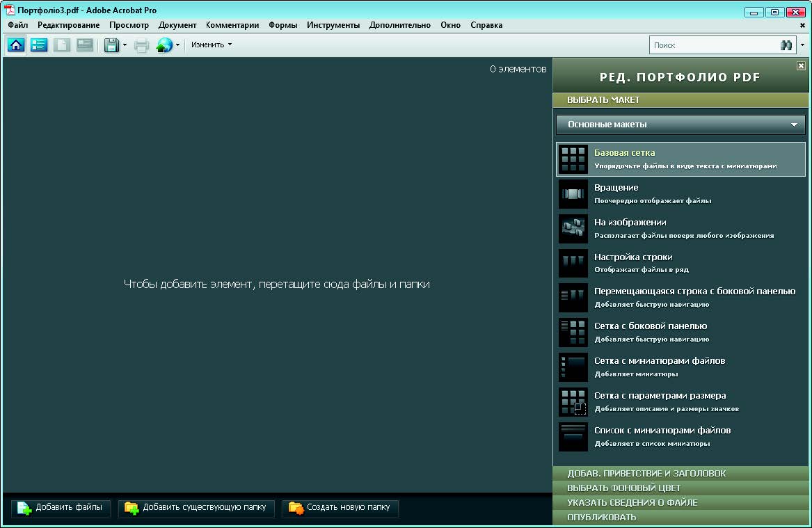Viewport: 812px width, 528px height.
Task: Click the welcome page view icon
Action: [x=84, y=45]
